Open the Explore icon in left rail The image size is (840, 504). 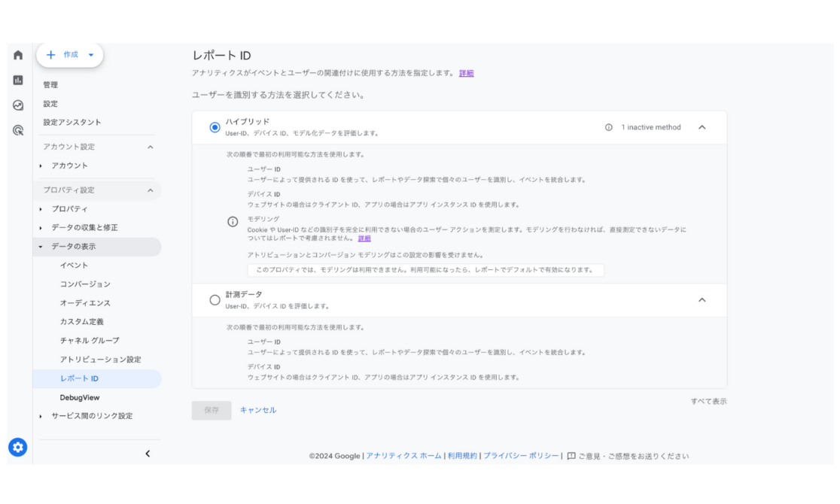pos(18,105)
